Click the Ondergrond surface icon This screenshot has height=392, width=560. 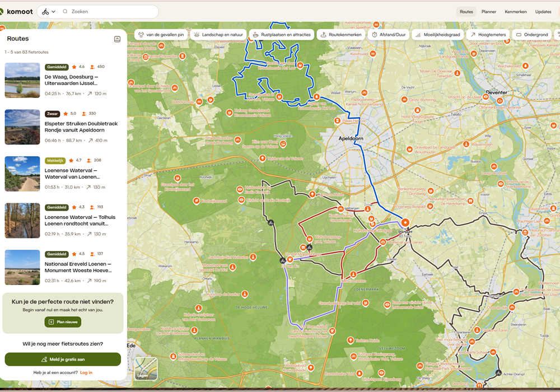(x=519, y=35)
